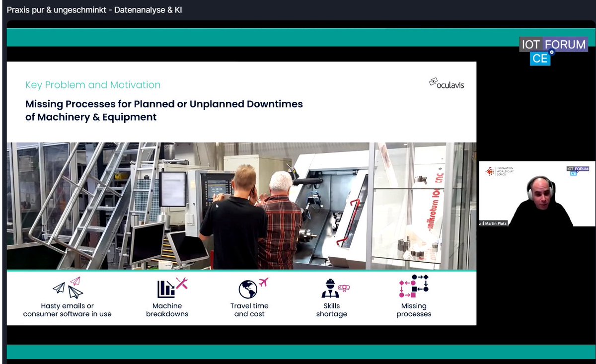The height and width of the screenshot is (364, 596).
Task: Select Martin Plutz speaker video tile
Action: (x=537, y=194)
